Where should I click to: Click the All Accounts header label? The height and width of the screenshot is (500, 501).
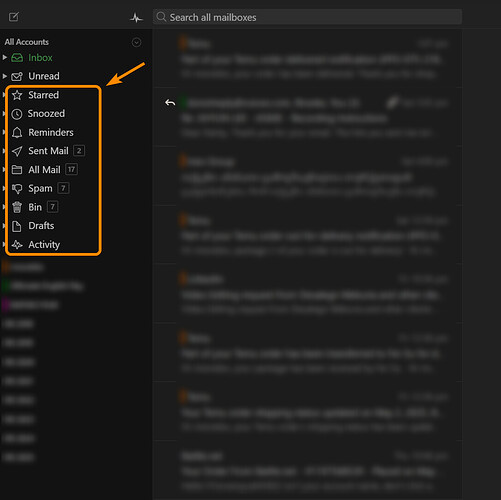[x=27, y=42]
